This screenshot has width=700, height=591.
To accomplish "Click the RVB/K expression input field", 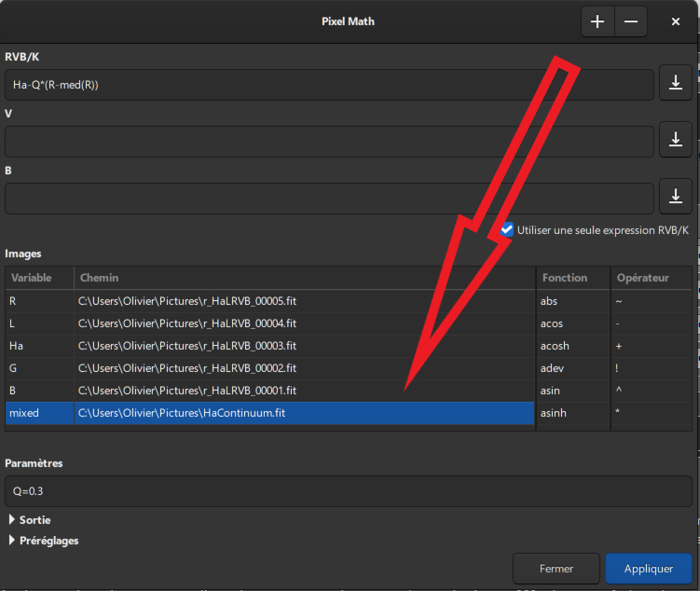I will [328, 85].
